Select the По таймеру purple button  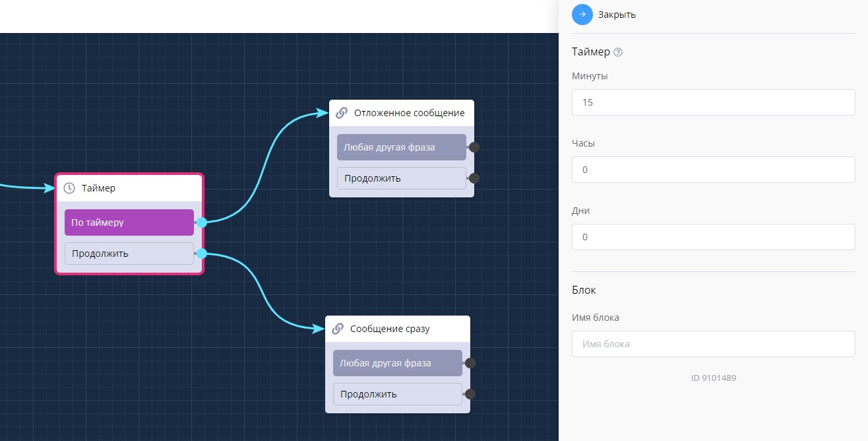(x=129, y=222)
